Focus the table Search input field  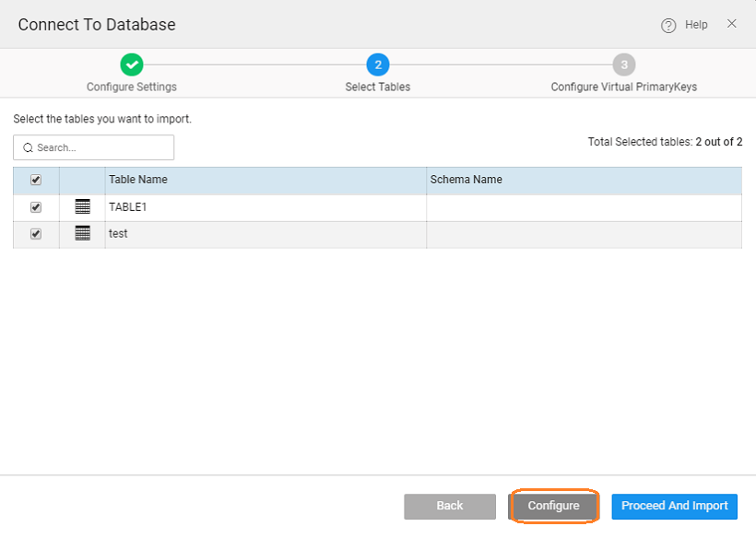[x=101, y=147]
